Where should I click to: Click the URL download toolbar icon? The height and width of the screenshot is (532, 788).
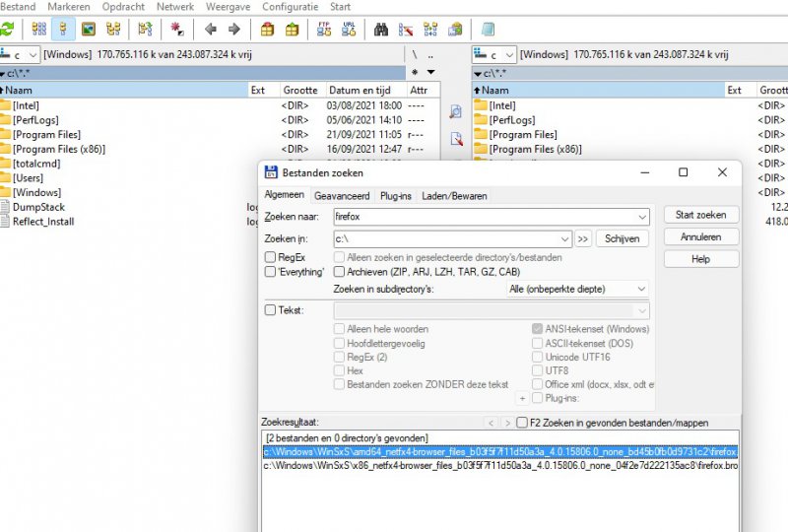pyautogui.click(x=349, y=30)
